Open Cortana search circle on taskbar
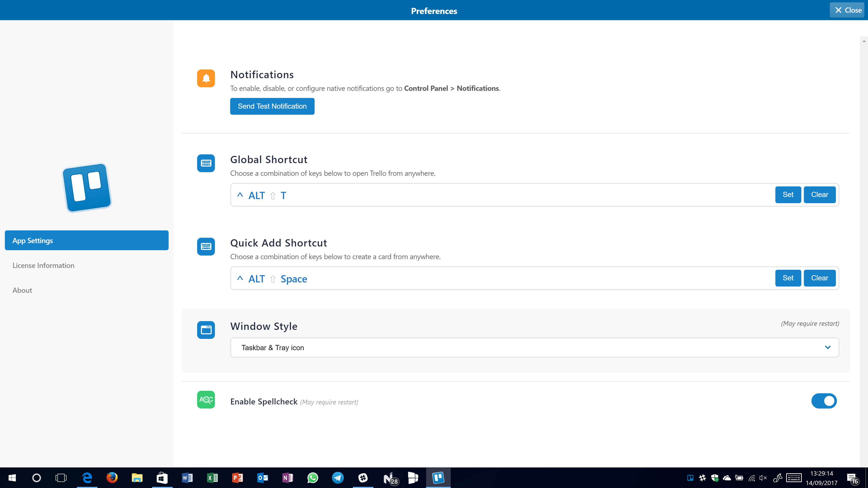 pos(36,478)
